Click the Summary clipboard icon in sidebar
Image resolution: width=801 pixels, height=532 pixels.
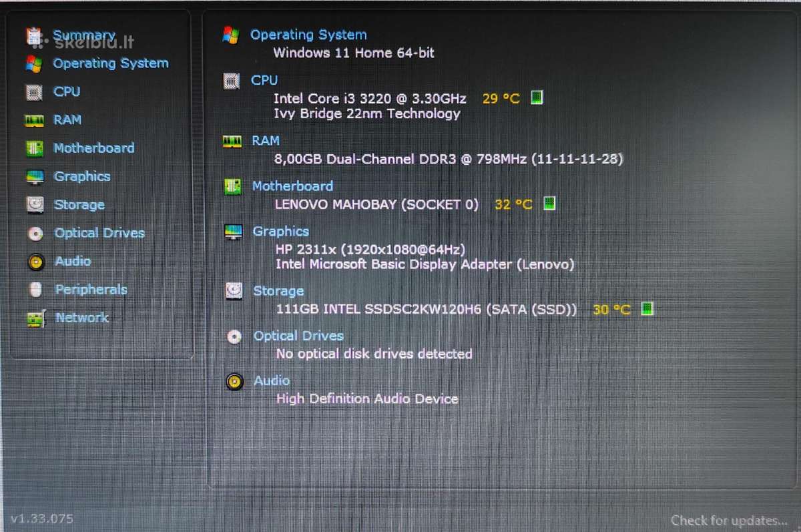pyautogui.click(x=34, y=36)
